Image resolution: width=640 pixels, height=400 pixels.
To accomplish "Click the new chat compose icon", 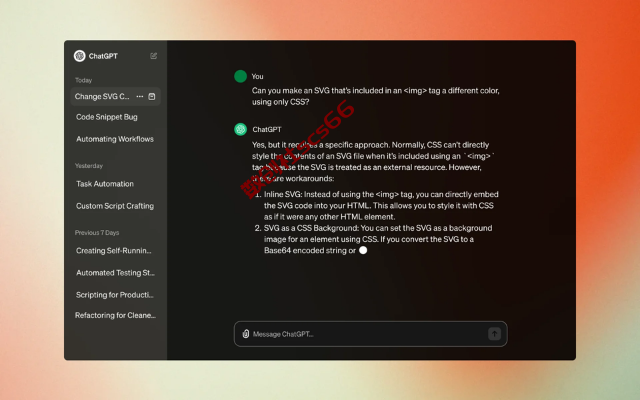I will coord(153,56).
